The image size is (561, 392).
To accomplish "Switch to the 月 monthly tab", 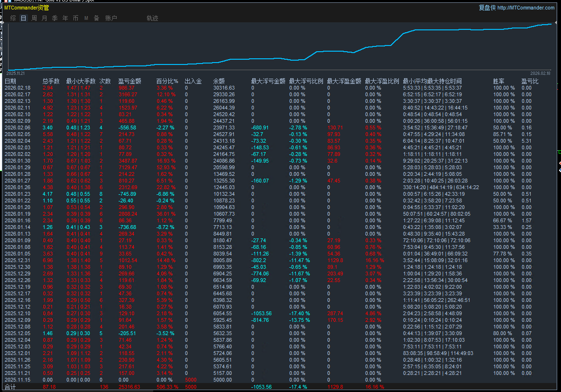I will [45, 18].
